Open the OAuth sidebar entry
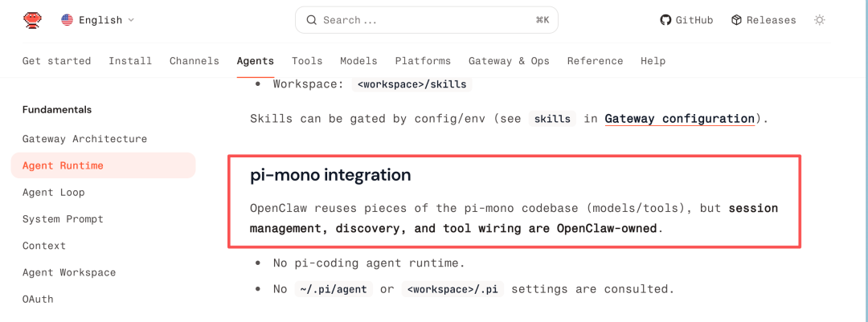The height and width of the screenshot is (322, 868). click(38, 300)
